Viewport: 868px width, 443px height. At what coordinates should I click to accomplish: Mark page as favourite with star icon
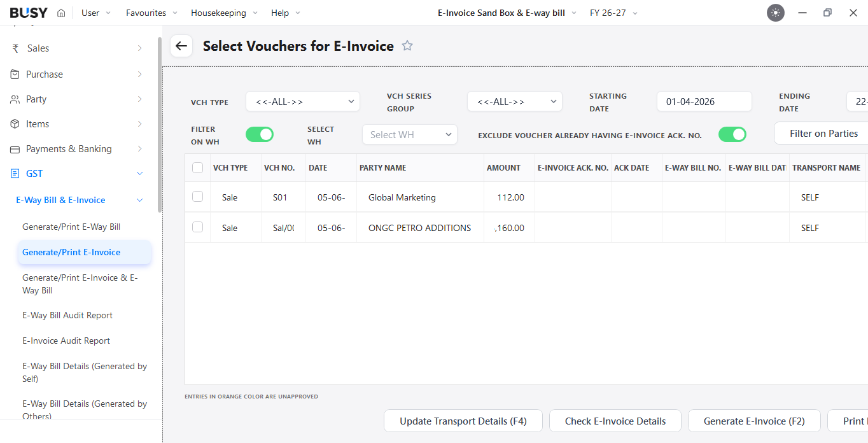pyautogui.click(x=407, y=46)
